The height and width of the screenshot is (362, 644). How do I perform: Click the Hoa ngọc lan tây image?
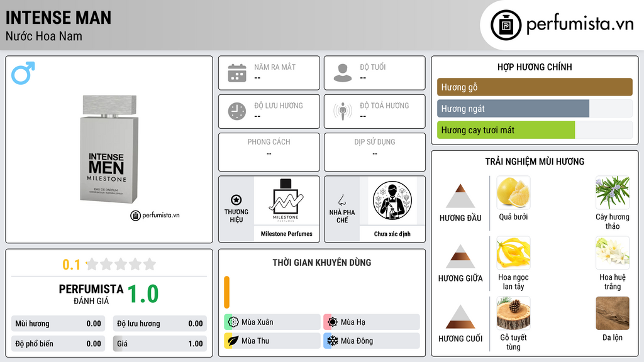click(x=513, y=253)
